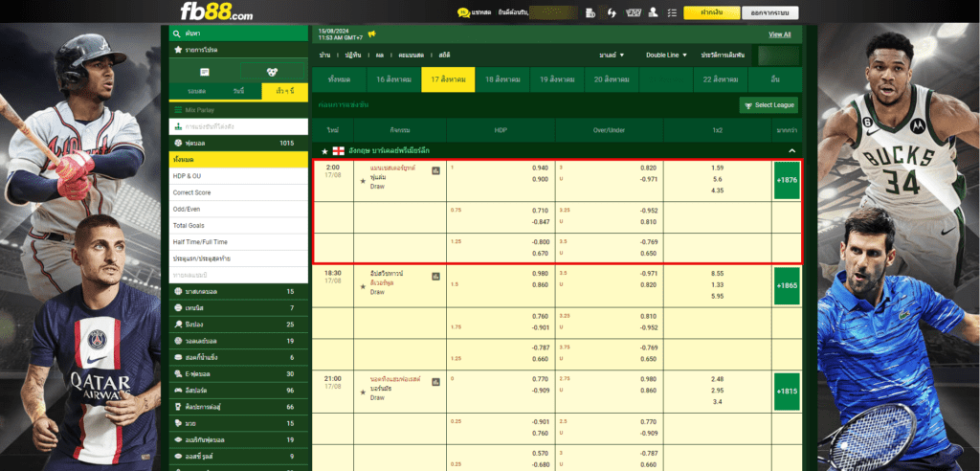Select the Odd/Even market
Screen dimensions: 980x471
(238, 209)
